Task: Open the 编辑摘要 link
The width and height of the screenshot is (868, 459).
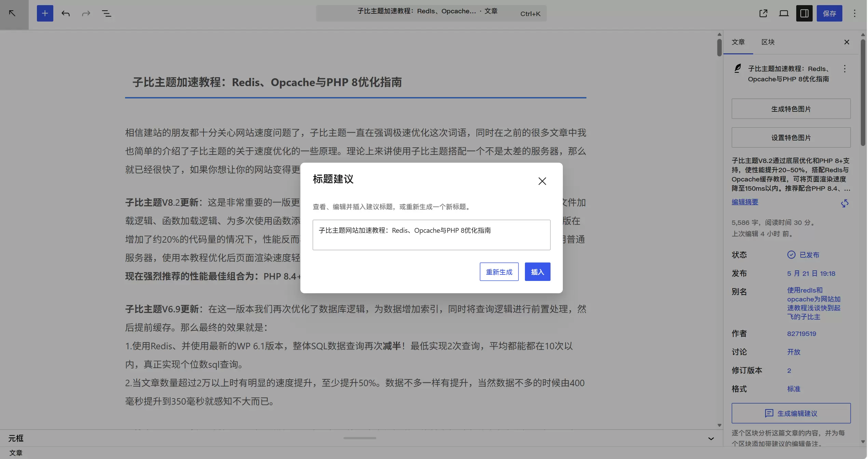Action: coord(745,202)
